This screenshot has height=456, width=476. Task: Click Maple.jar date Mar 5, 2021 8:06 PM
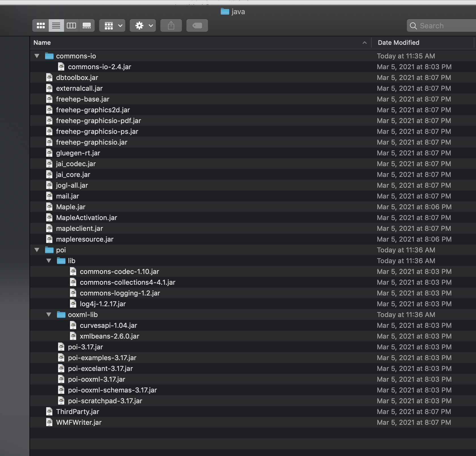coord(414,207)
